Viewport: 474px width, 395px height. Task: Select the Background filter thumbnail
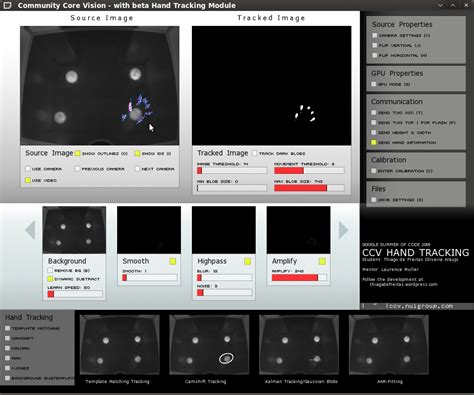[x=74, y=230]
